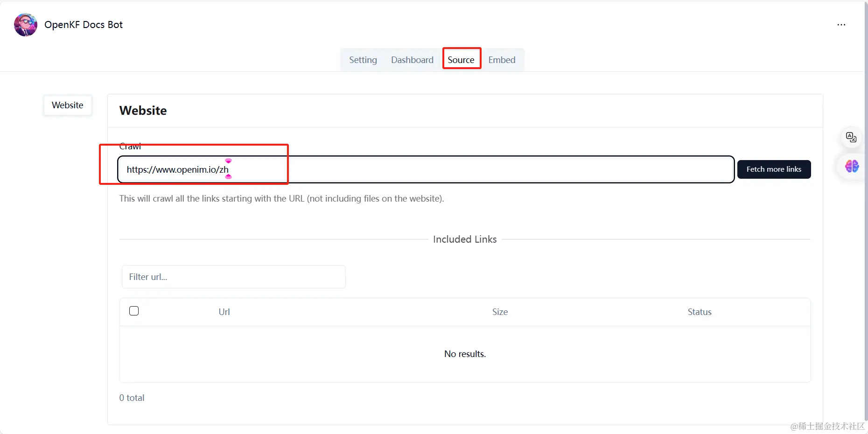
Task: Click the Fetch more links button
Action: (774, 169)
